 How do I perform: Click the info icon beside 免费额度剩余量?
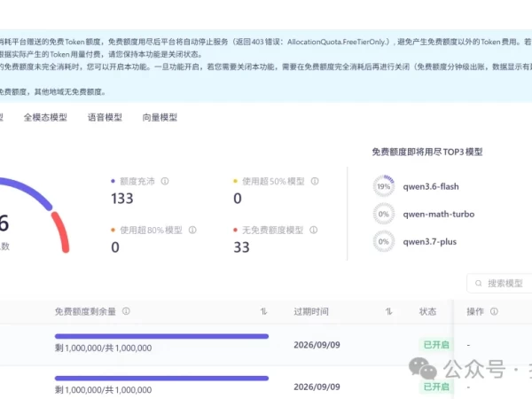click(x=126, y=311)
